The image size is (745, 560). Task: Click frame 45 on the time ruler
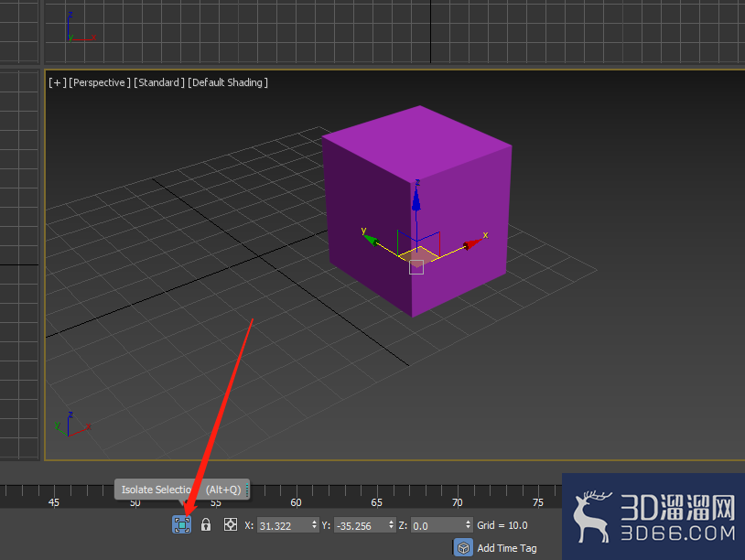click(x=54, y=502)
